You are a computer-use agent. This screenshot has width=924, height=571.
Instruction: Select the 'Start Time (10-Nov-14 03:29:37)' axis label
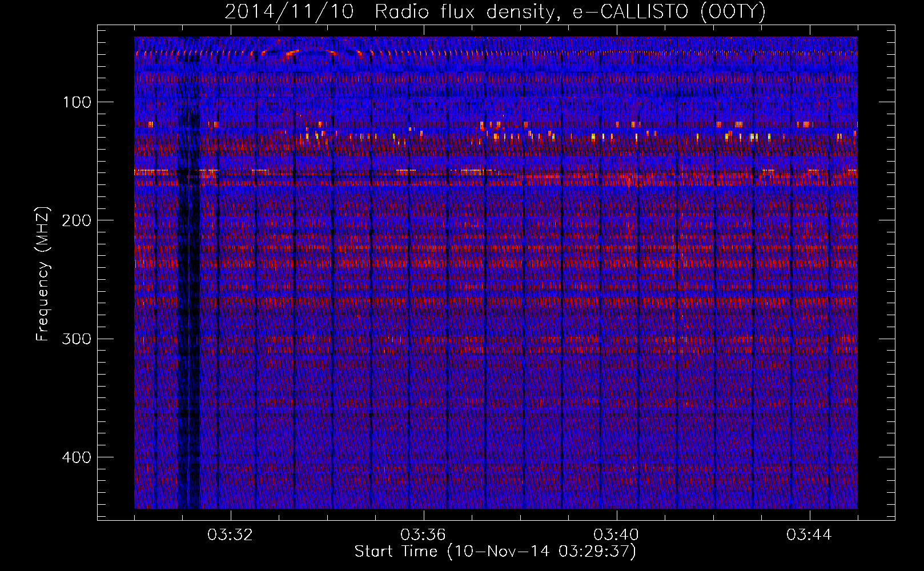[x=495, y=552]
